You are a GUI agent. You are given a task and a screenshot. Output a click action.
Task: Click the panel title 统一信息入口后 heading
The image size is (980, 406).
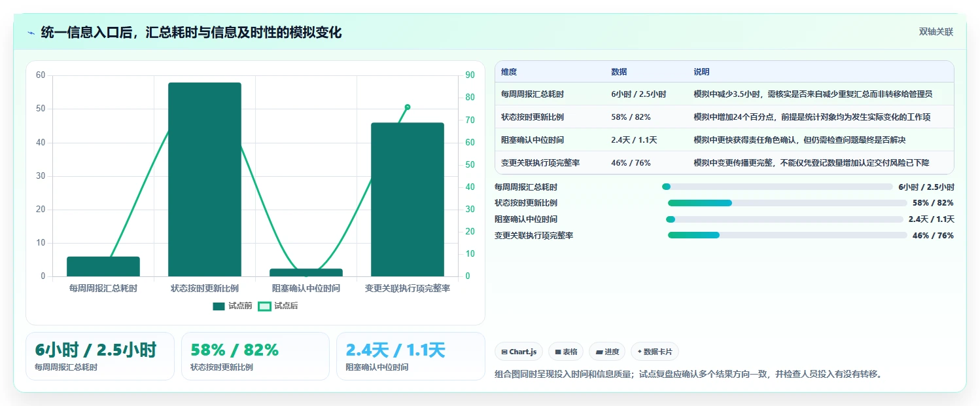(191, 32)
